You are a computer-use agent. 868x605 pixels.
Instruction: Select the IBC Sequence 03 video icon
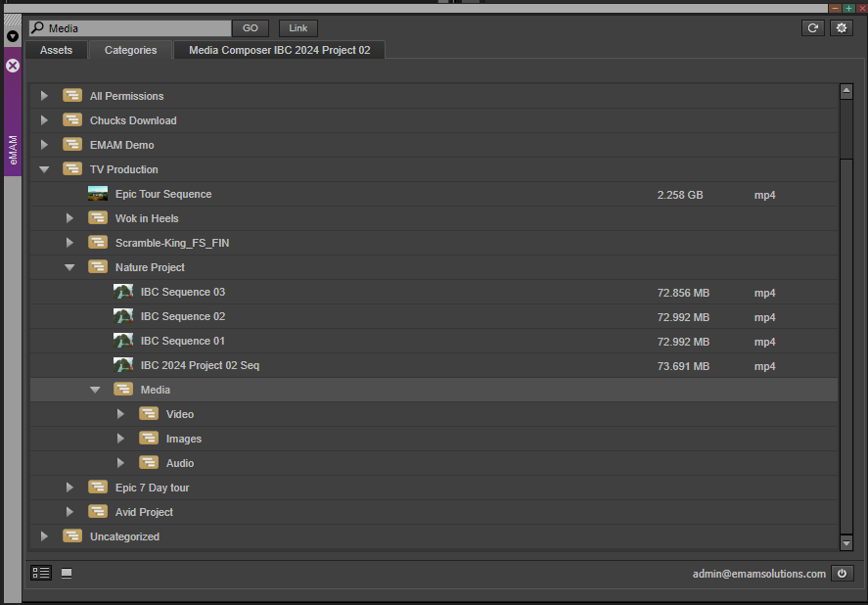click(123, 292)
